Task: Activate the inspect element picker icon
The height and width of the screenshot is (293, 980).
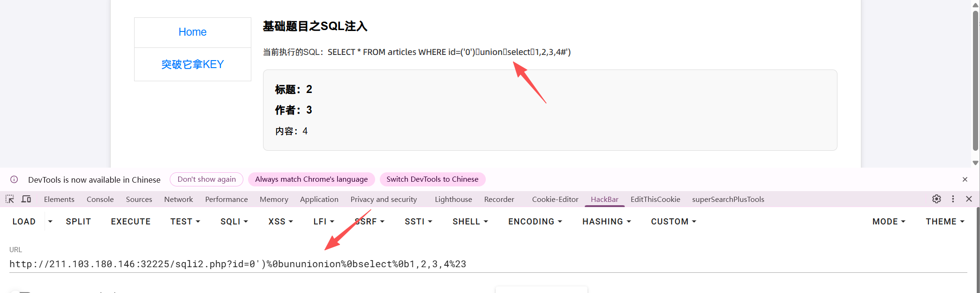Action: (10, 199)
